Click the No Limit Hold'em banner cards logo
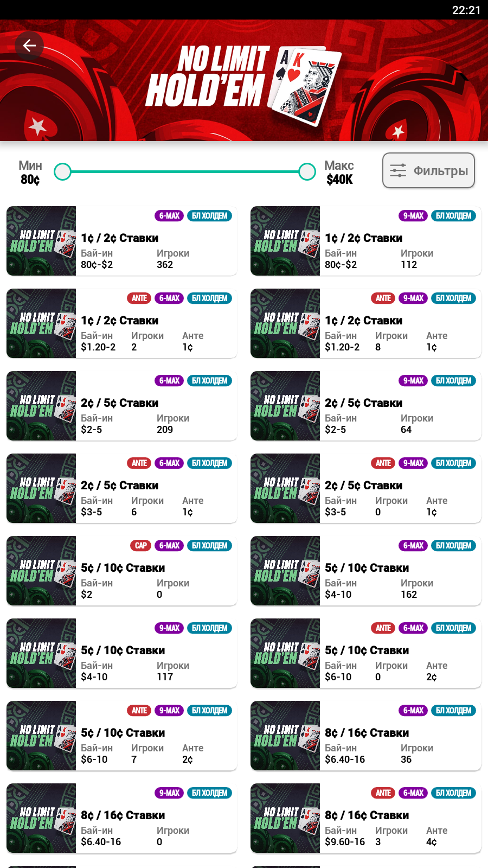The height and width of the screenshot is (868, 488). 305,86
